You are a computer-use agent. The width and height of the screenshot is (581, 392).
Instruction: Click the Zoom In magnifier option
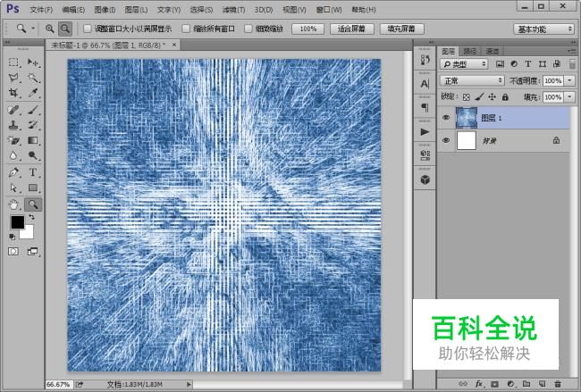(50, 29)
